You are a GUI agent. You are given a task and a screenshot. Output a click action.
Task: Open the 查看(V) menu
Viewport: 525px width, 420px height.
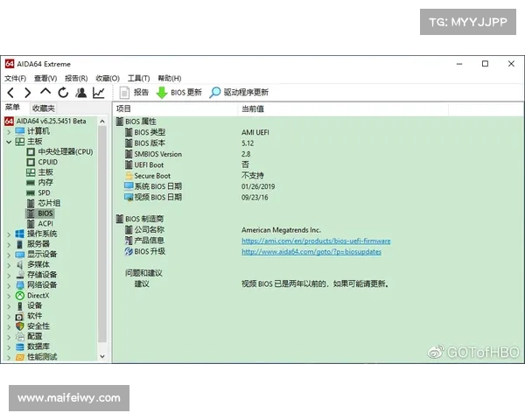tap(45, 79)
